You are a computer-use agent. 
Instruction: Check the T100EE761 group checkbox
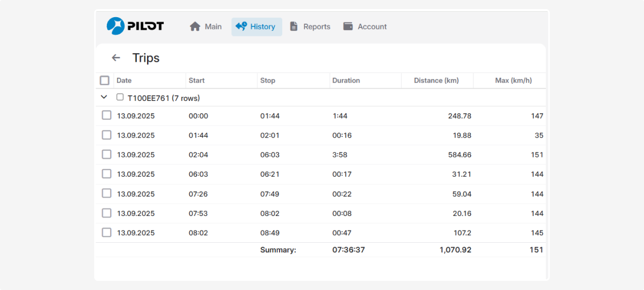pos(120,98)
